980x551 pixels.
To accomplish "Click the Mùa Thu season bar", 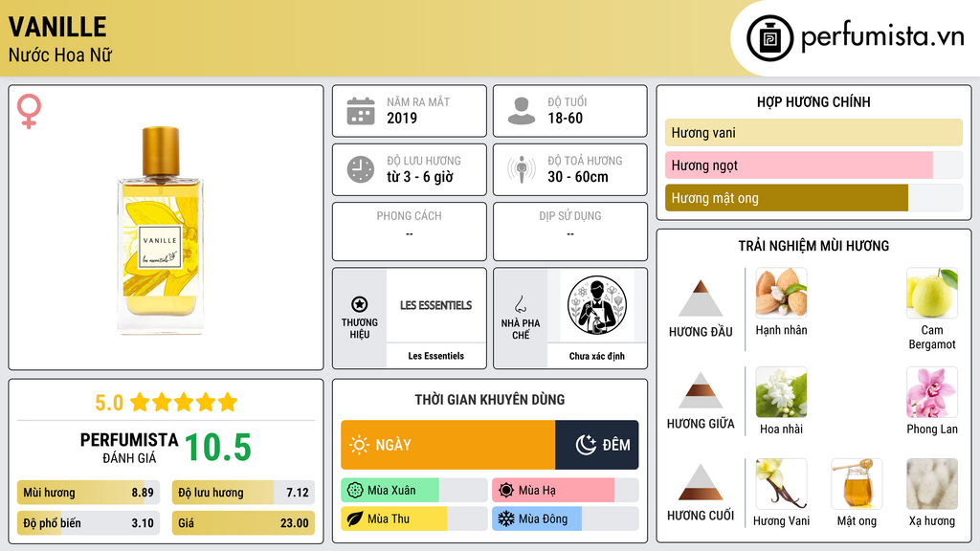I will point(413,519).
